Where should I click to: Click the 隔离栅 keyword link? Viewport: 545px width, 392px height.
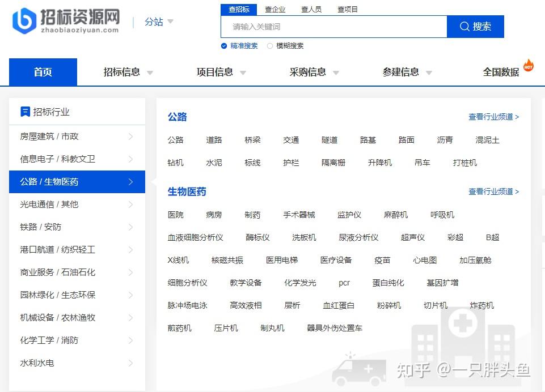point(333,163)
